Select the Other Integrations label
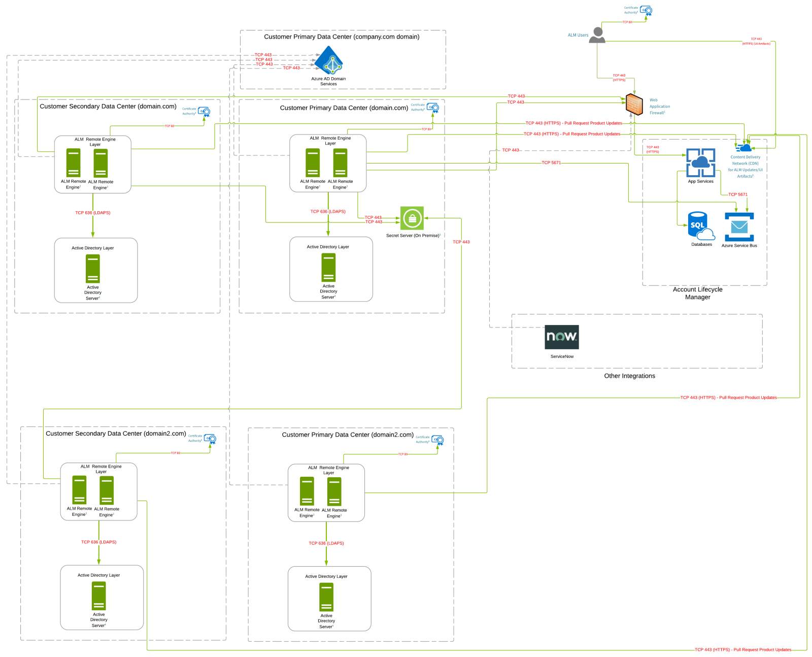Screen dimensions: 812x657 pos(629,376)
